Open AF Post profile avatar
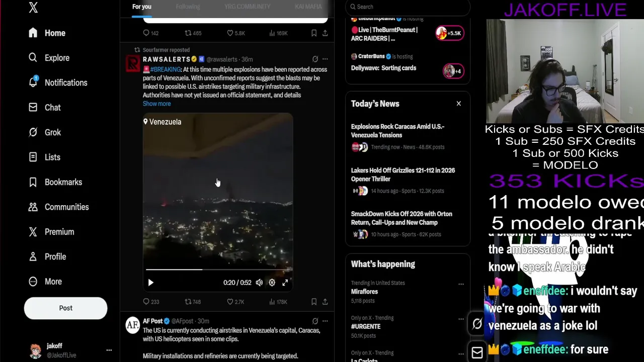This screenshot has width=644, height=362. (x=133, y=325)
